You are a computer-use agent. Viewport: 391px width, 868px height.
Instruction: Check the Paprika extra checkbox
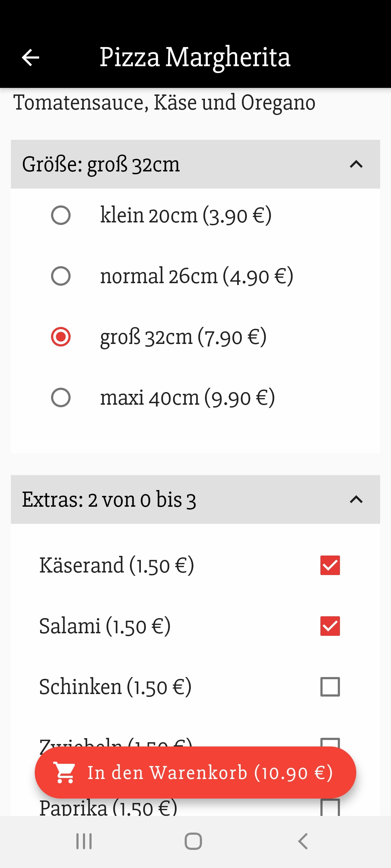pyautogui.click(x=330, y=809)
